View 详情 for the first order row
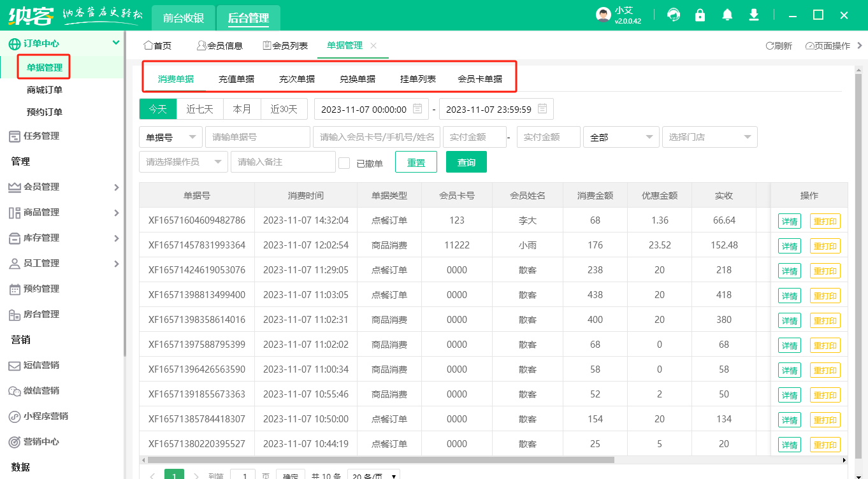Viewport: 868px width, 479px height. pyautogui.click(x=789, y=221)
